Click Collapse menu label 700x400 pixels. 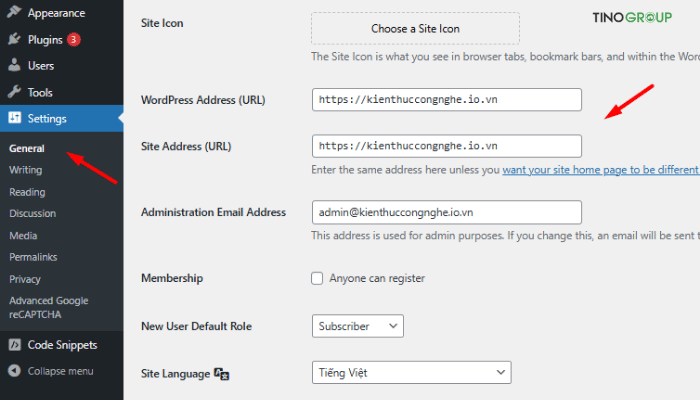(61, 371)
